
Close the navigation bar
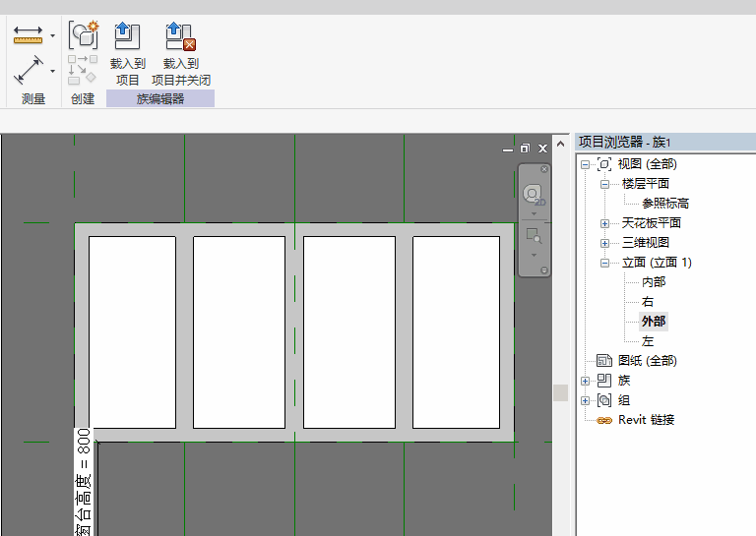coord(544,169)
